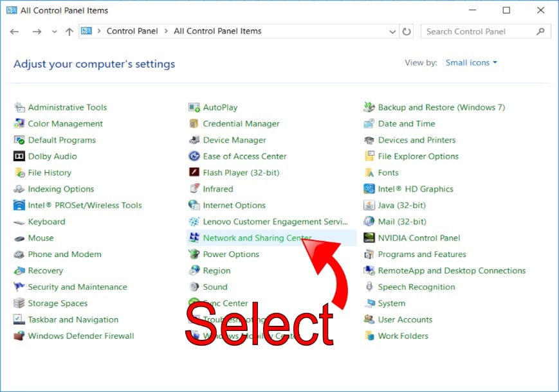Open the Small icons view dropdown
Screen dimensions: 559x392
click(472, 63)
